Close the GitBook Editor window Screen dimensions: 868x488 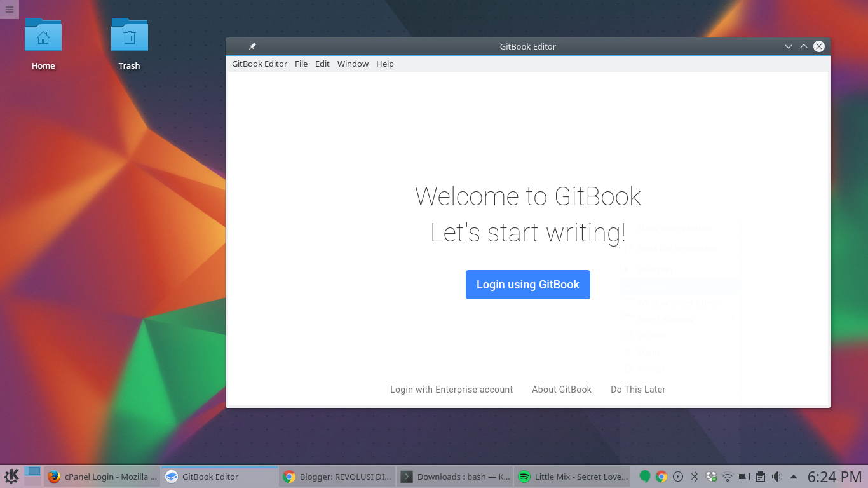pyautogui.click(x=819, y=46)
